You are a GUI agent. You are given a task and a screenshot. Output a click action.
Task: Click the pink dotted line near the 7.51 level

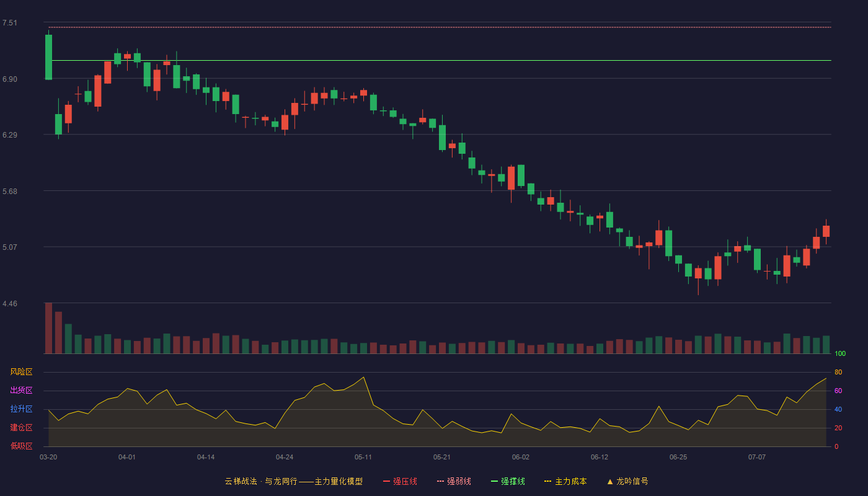[x=440, y=27]
